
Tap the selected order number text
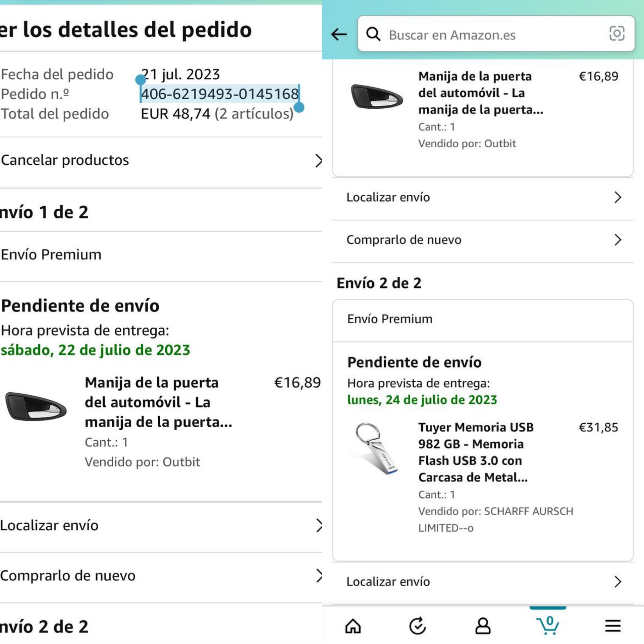coord(220,94)
